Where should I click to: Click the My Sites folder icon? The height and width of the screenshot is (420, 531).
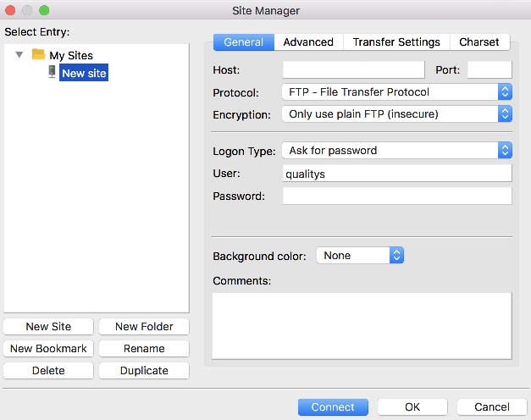(38, 55)
